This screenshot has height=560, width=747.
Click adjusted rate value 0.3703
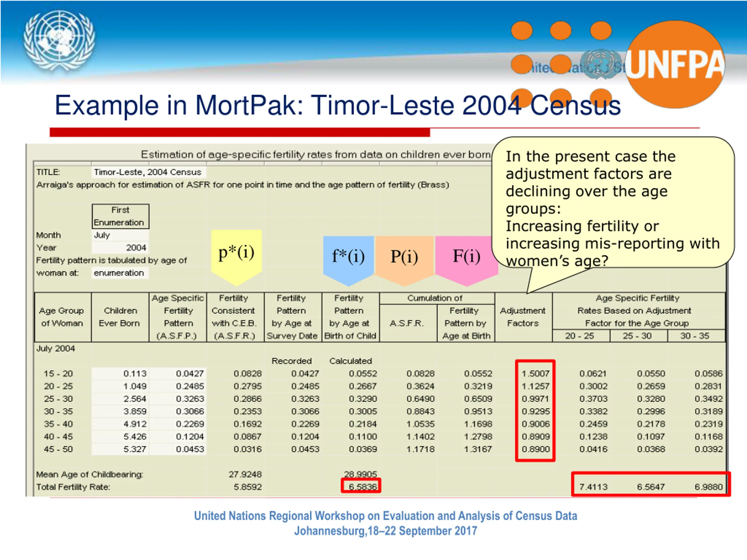(x=593, y=399)
